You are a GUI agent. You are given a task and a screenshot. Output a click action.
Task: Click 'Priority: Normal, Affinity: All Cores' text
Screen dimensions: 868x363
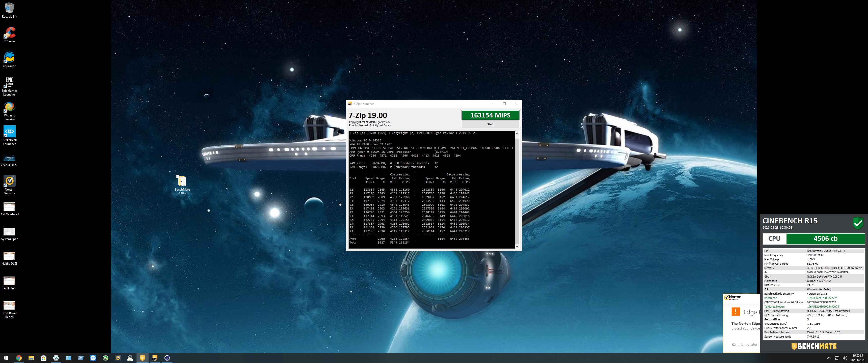(370, 125)
